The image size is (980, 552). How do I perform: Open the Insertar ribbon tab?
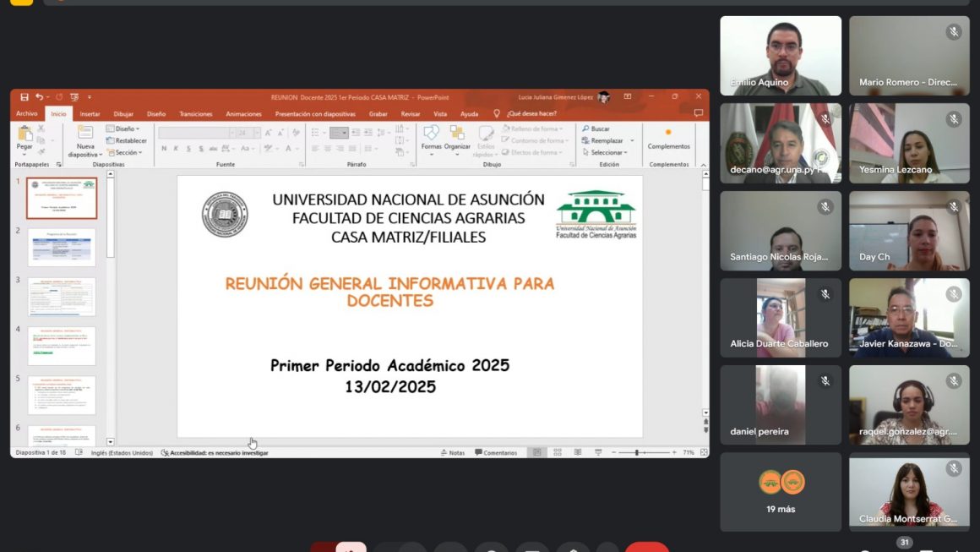coord(90,113)
